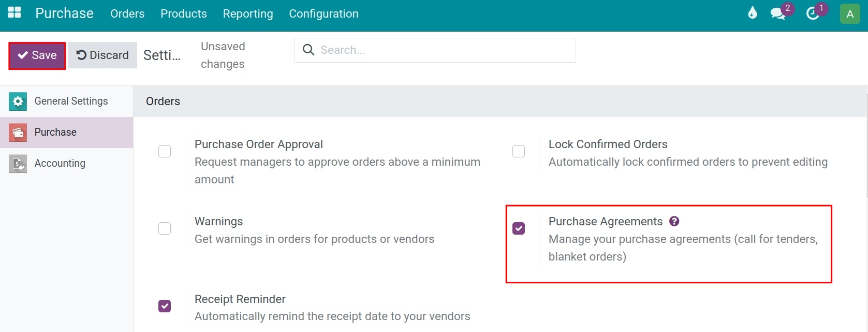Click the Search input field
Screen dimensions: 868x332
click(435, 50)
